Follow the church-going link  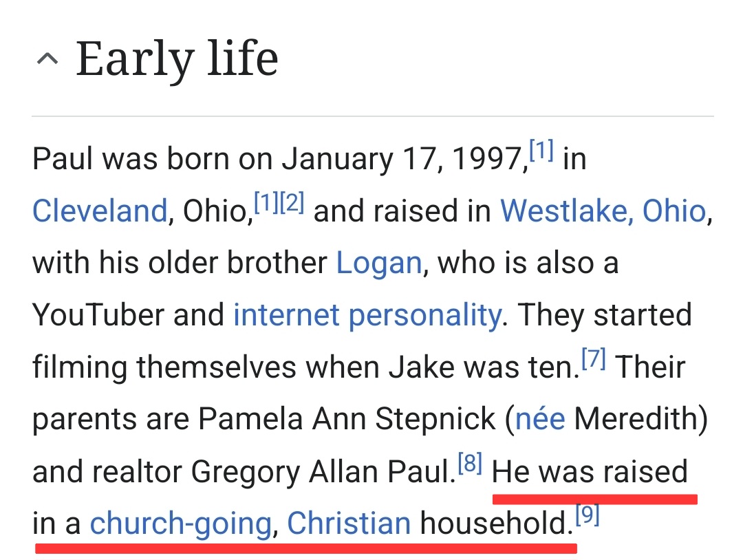(180, 524)
